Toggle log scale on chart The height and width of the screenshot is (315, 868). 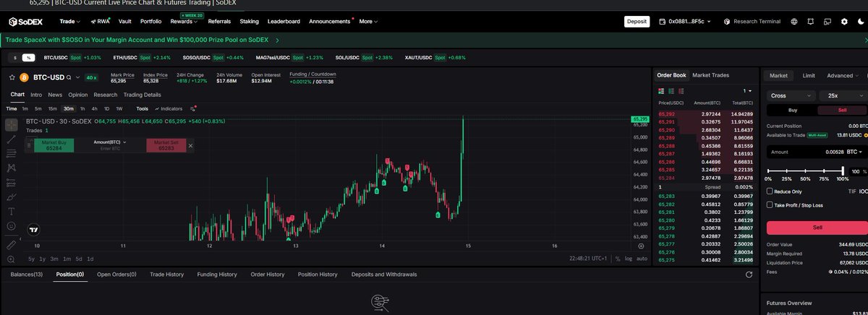(628, 259)
